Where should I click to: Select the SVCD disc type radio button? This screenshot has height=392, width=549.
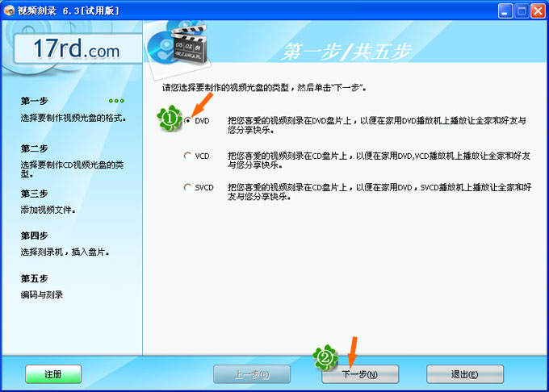[x=187, y=187]
